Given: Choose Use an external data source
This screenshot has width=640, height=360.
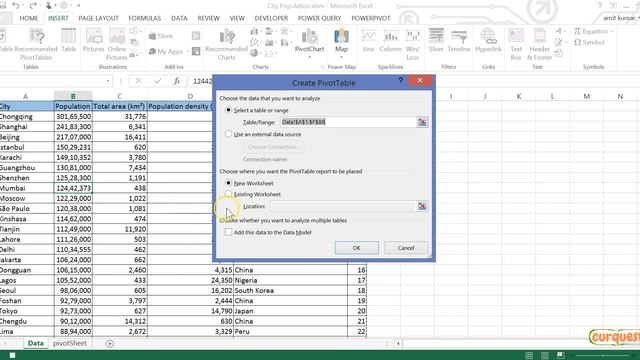Looking at the screenshot, I should click(x=264, y=134).
